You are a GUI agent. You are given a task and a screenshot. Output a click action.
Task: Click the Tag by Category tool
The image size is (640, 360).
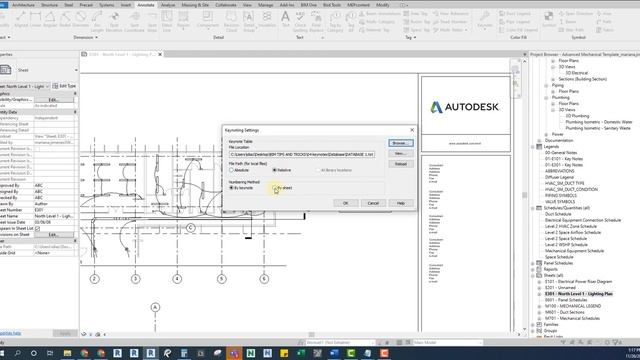click(x=335, y=21)
